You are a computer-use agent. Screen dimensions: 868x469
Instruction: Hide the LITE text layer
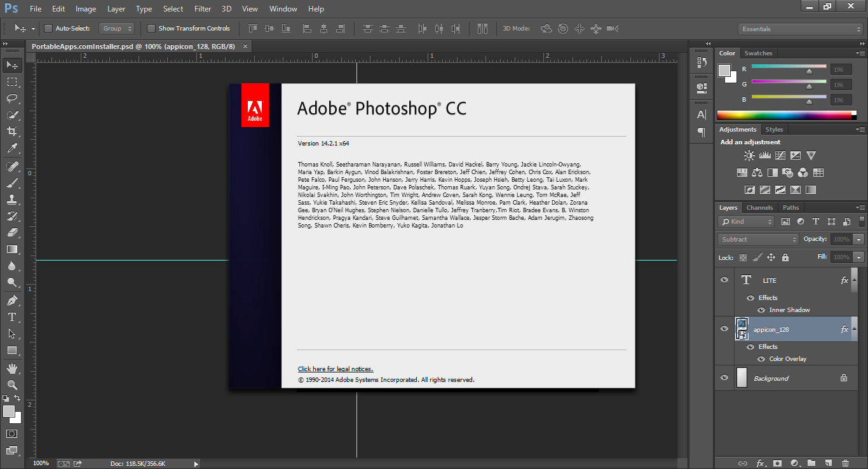[724, 280]
